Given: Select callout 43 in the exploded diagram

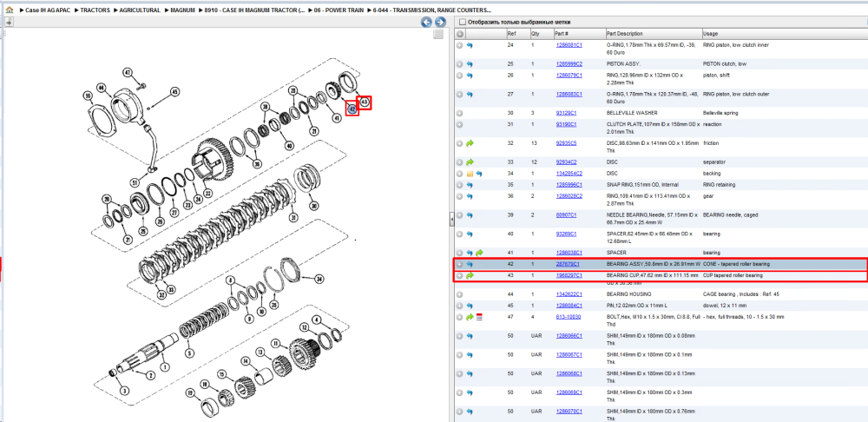Looking at the screenshot, I should [x=364, y=102].
